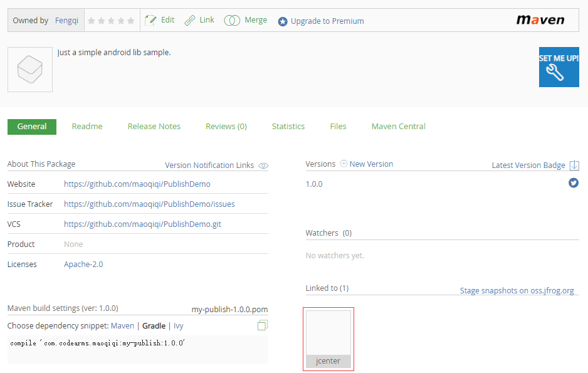The image size is (588, 373).
Task: Open the Readme tab
Action: pos(87,127)
